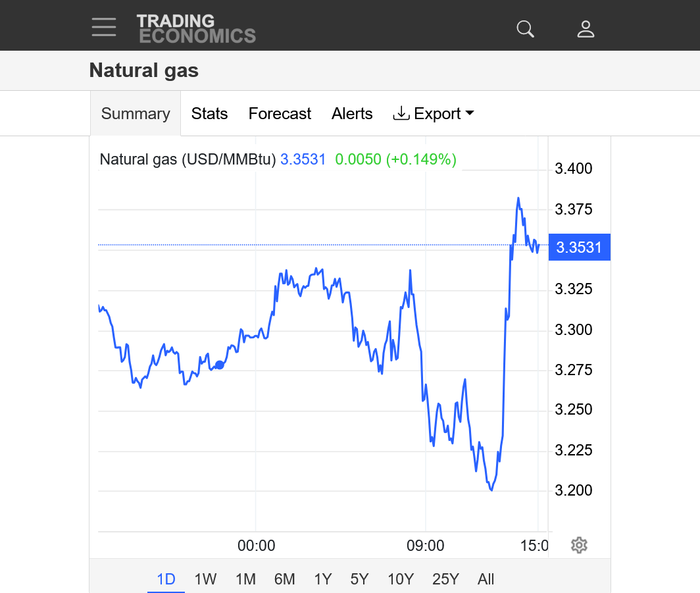Select the 1W time range
Image resolution: width=700 pixels, height=593 pixels.
[x=205, y=579]
